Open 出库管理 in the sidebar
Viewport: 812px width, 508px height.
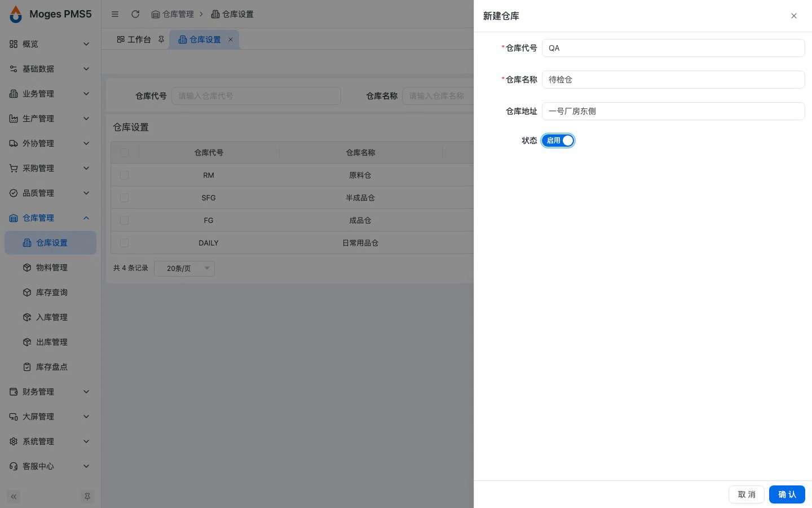(50, 342)
